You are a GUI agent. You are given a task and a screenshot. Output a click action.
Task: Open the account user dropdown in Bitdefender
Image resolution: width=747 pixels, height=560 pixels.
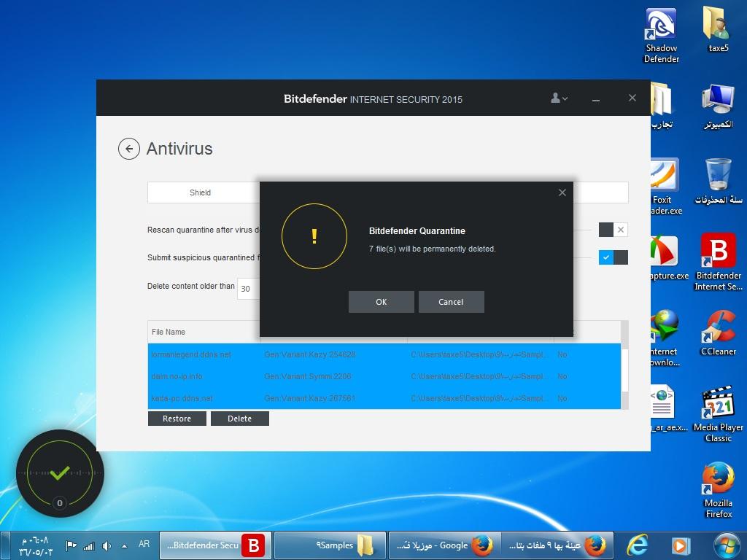click(x=559, y=98)
